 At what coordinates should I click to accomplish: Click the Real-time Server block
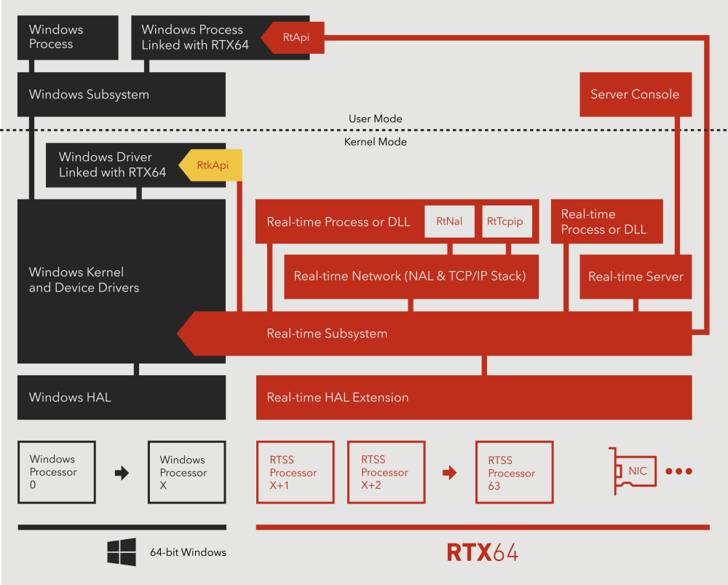point(636,276)
